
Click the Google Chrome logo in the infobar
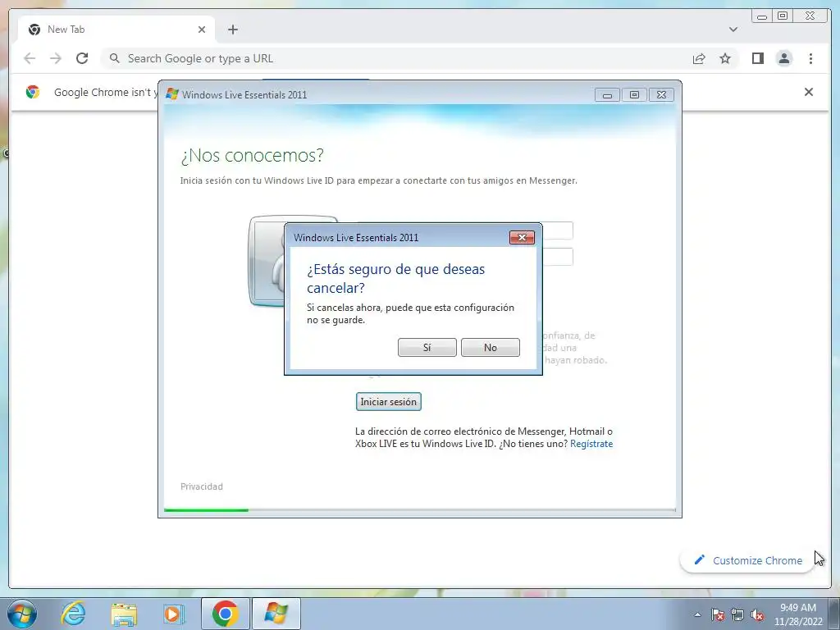33,92
